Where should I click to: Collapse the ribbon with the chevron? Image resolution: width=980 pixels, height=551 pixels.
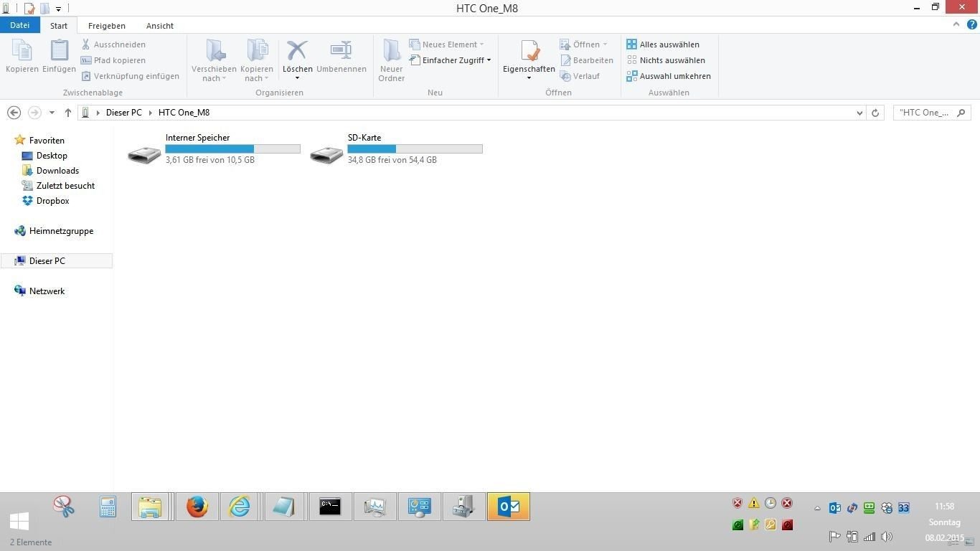pyautogui.click(x=956, y=24)
